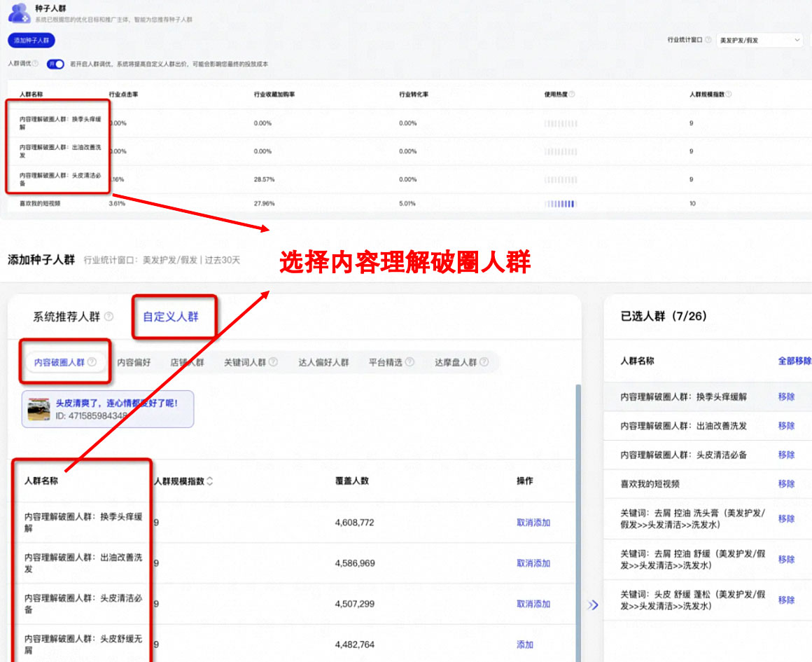This screenshot has height=662, width=812.
Task: Open the help icon on 平台精选 tab
Action: 409,362
